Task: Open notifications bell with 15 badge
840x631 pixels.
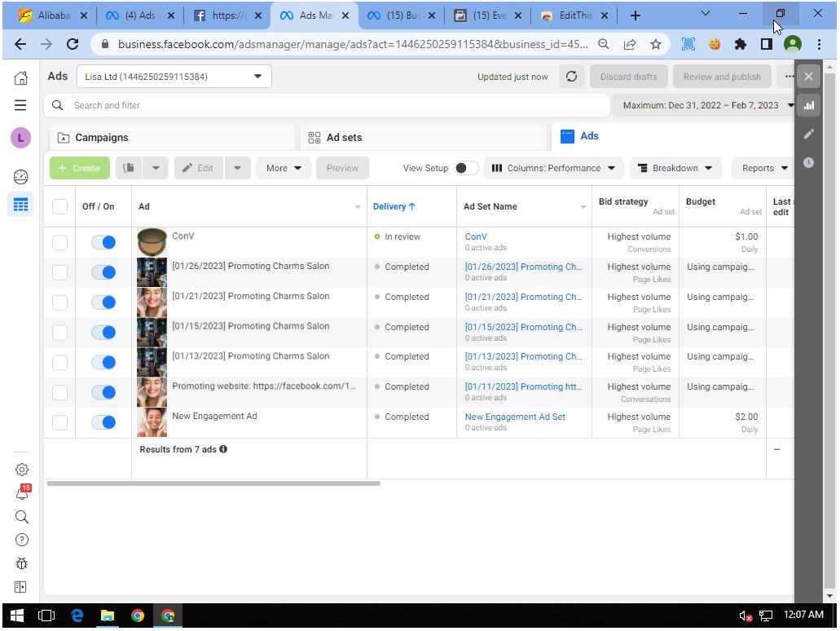Action: point(22,492)
